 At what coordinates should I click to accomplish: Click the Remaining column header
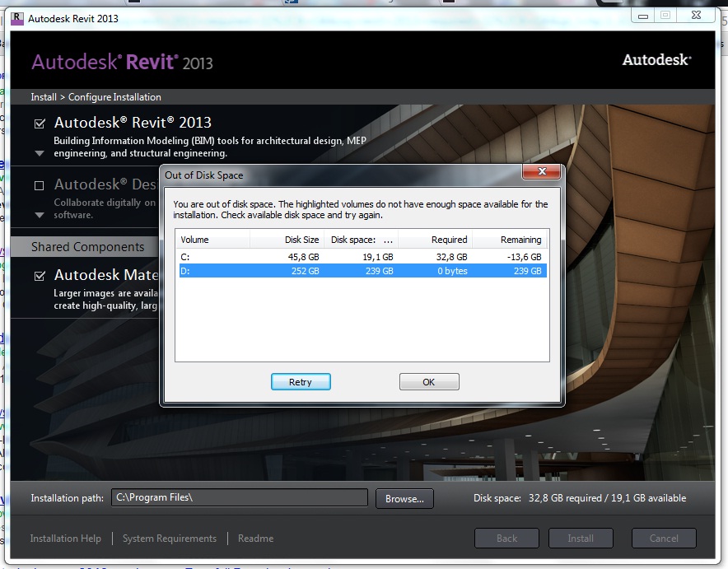pos(509,240)
